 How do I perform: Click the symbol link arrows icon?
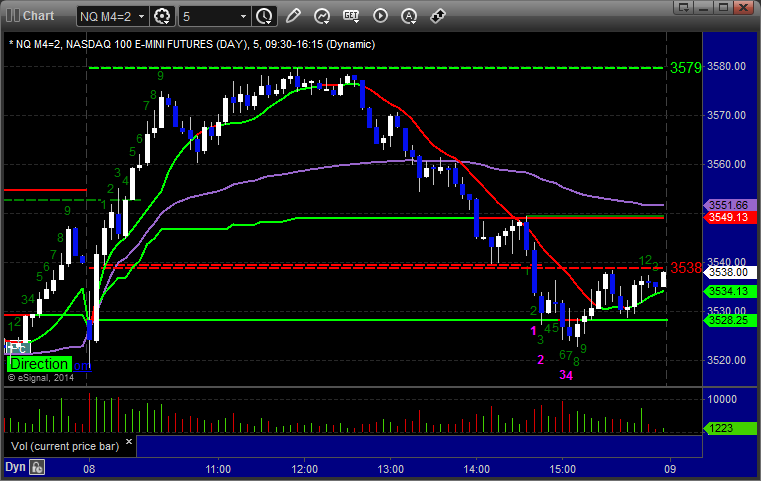[x=438, y=16]
